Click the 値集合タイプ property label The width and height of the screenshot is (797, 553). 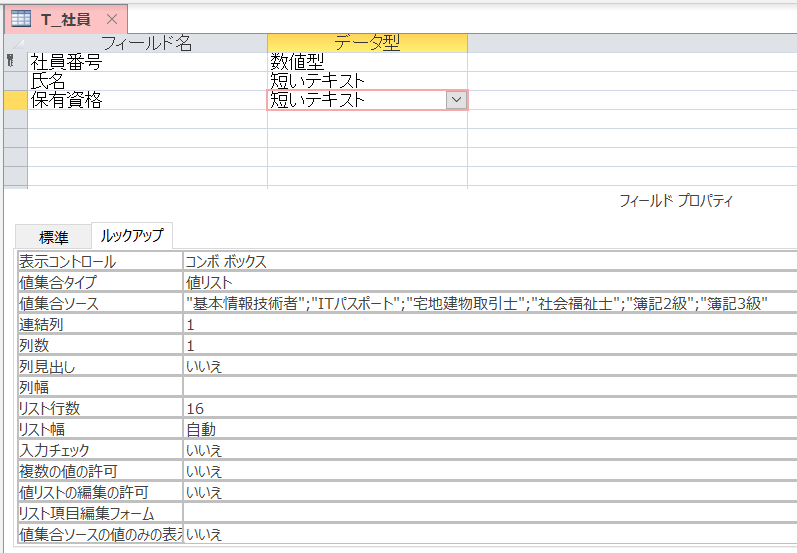pyautogui.click(x=100, y=282)
